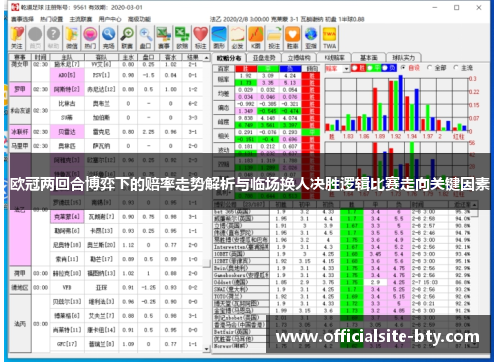Click the VFB home team cell

tap(67, 287)
